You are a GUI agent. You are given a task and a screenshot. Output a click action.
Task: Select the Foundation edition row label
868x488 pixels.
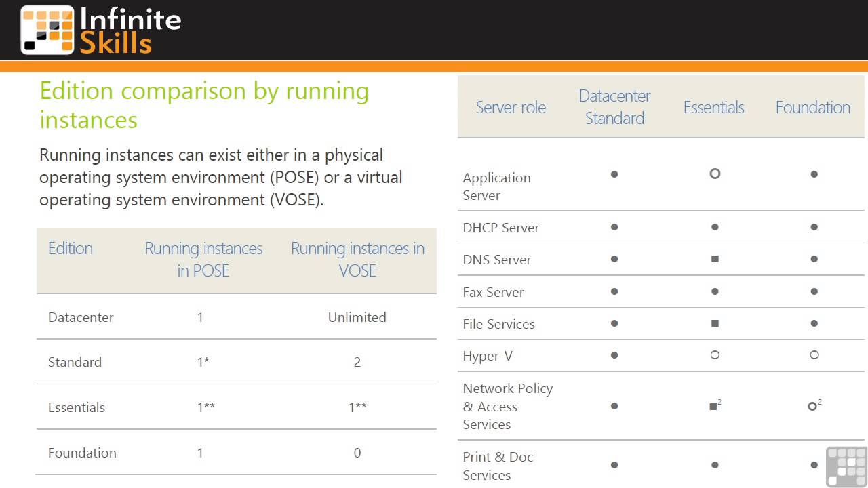(x=82, y=453)
